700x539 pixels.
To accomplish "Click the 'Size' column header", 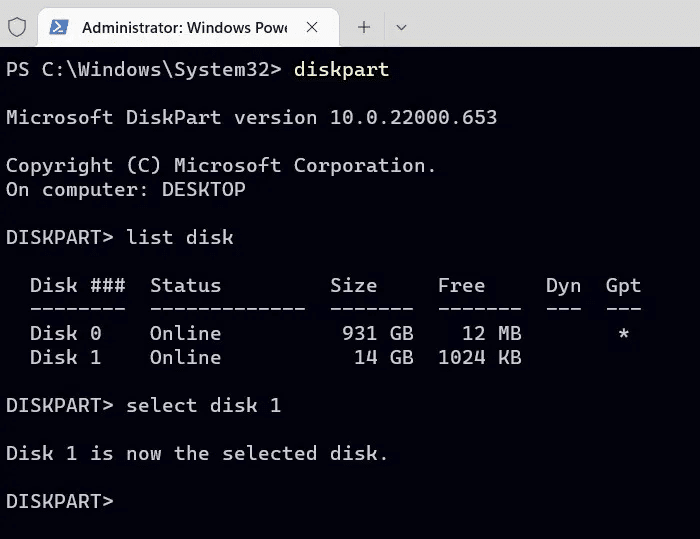I will (x=353, y=285).
